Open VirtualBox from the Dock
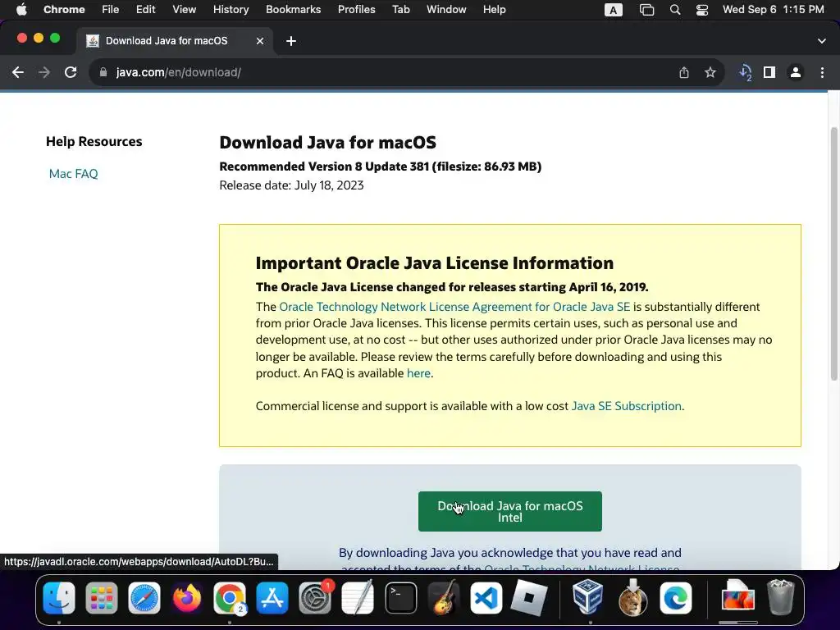Image resolution: width=840 pixels, height=630 pixels. click(x=587, y=598)
